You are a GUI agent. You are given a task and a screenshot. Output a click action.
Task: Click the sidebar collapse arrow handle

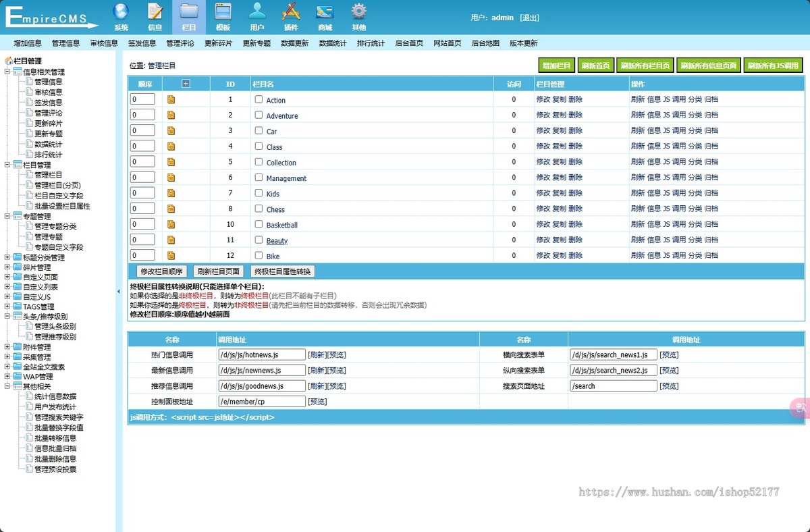pyautogui.click(x=119, y=292)
